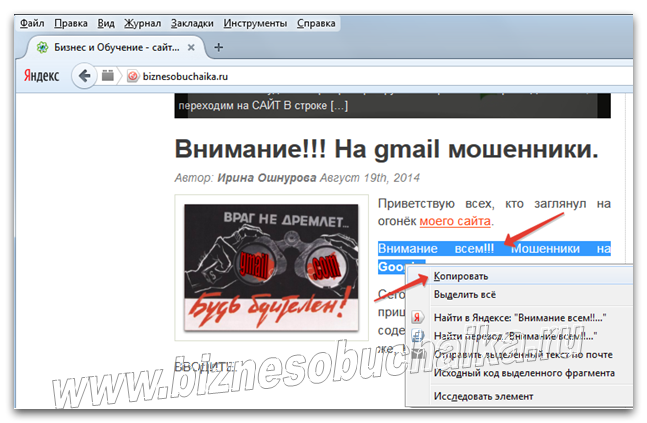The image size is (647, 423).
Task: Open the Враг не дремлет poster image
Action: 271,267
